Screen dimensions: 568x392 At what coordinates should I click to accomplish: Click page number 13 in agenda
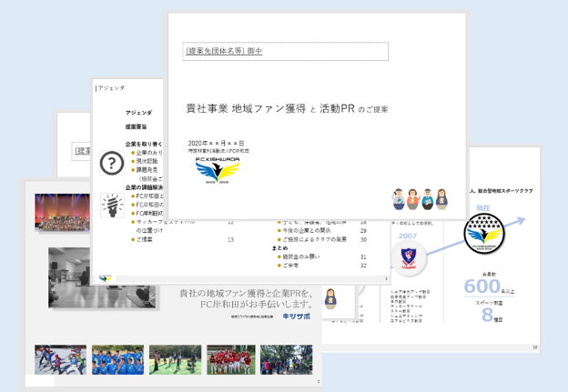pyautogui.click(x=231, y=239)
